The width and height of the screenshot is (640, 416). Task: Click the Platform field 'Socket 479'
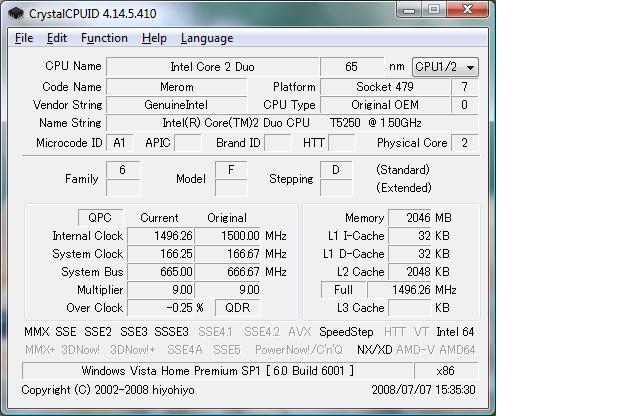385,87
